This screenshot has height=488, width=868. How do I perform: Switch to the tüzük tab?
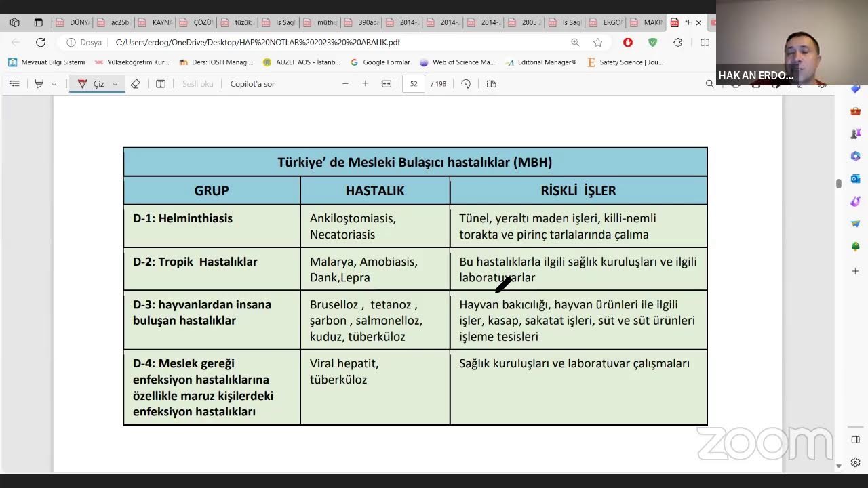(237, 22)
